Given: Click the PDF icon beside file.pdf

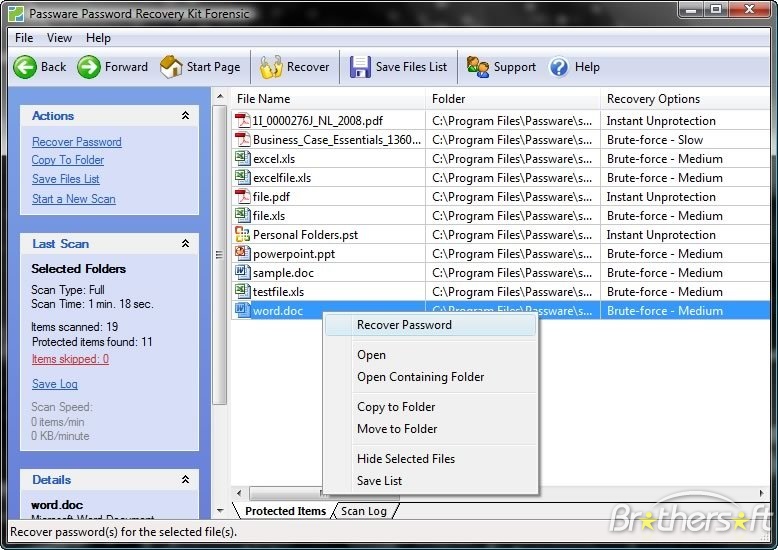Looking at the screenshot, I should tap(242, 197).
